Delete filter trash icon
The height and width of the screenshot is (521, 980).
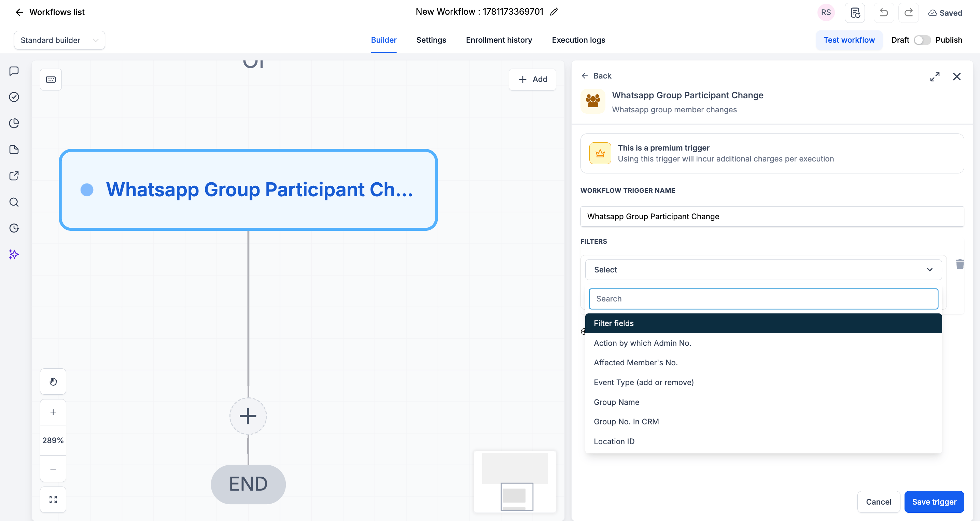pyautogui.click(x=960, y=264)
